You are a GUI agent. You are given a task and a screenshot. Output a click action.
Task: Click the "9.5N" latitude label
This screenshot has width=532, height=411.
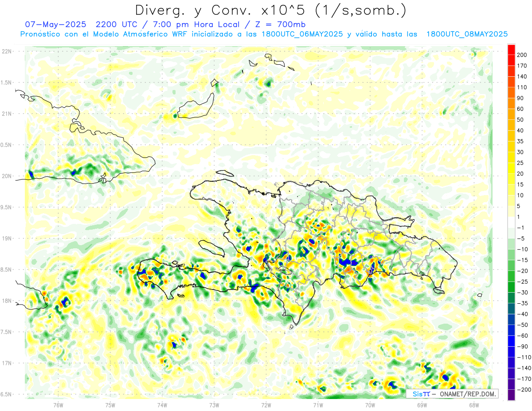coord(7,207)
